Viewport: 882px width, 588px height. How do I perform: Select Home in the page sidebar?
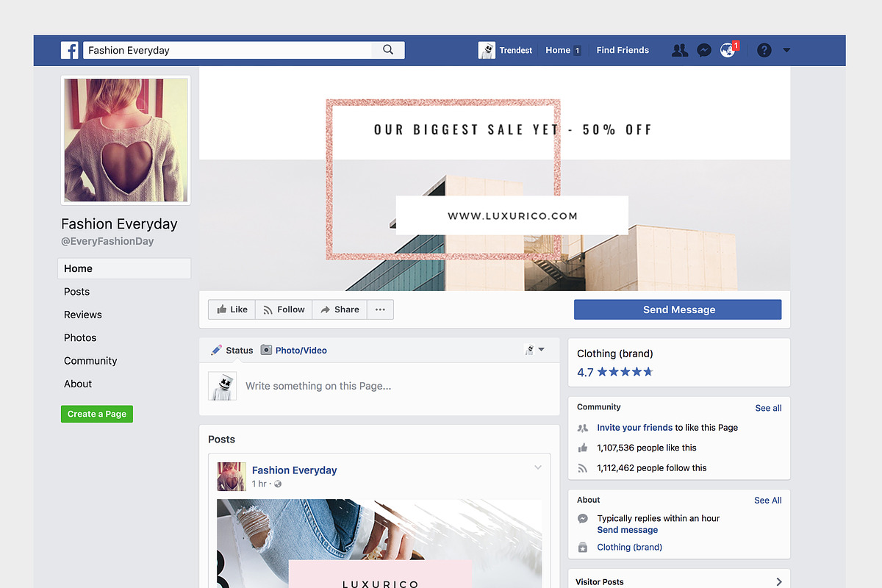click(x=124, y=268)
